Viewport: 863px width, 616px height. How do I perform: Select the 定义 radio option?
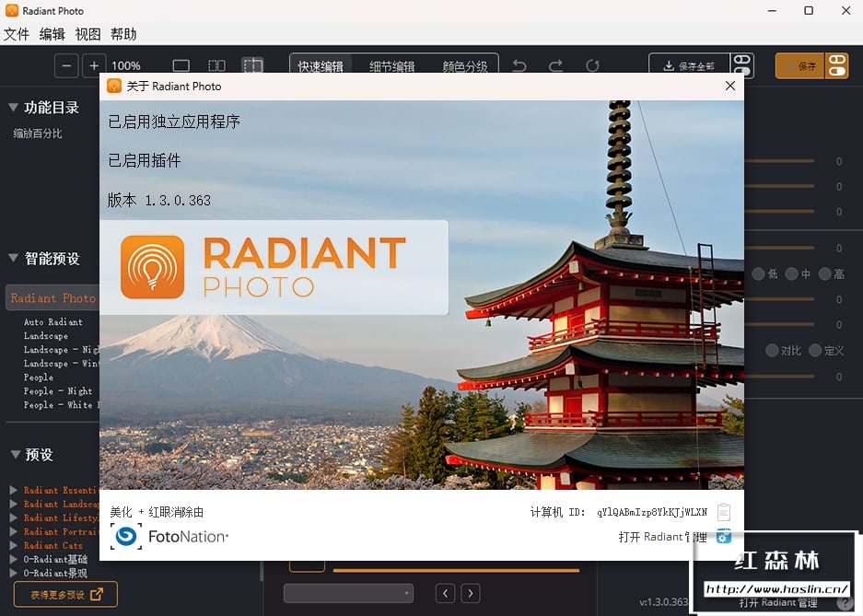click(815, 350)
